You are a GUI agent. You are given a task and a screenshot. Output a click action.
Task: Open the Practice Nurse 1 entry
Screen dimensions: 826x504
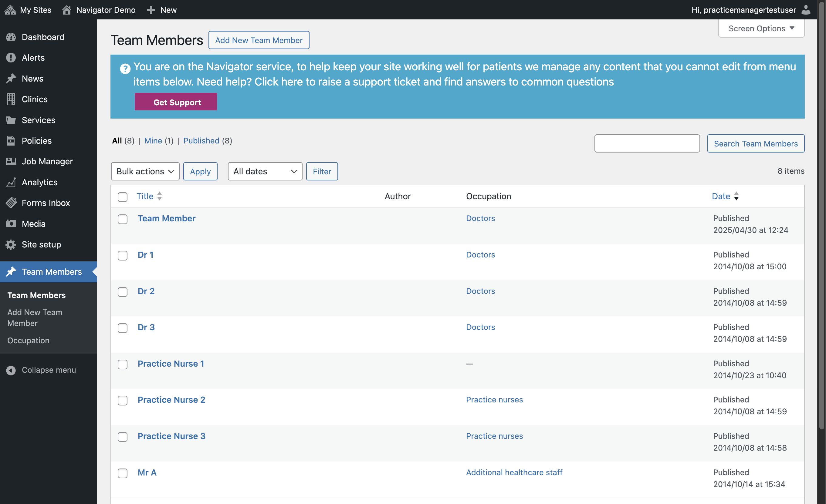(171, 364)
